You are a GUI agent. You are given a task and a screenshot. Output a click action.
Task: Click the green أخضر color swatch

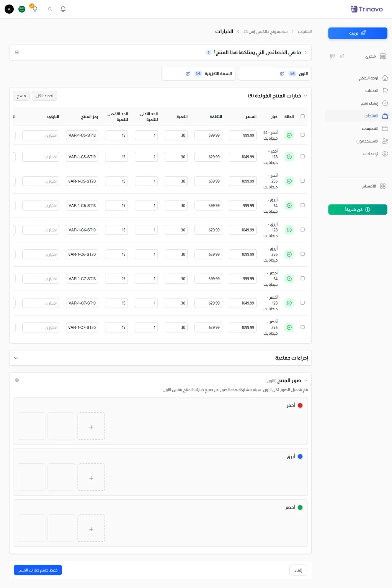(x=300, y=508)
